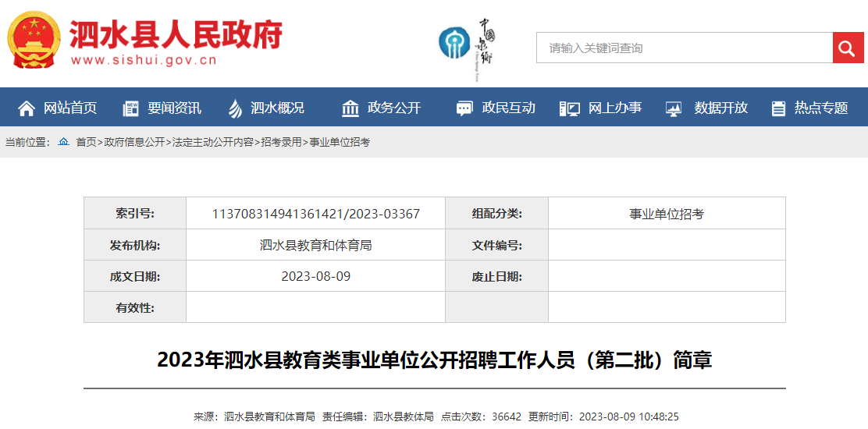Click the 点击次数：36642 counter
Screen dimensions: 868x429
click(x=481, y=417)
